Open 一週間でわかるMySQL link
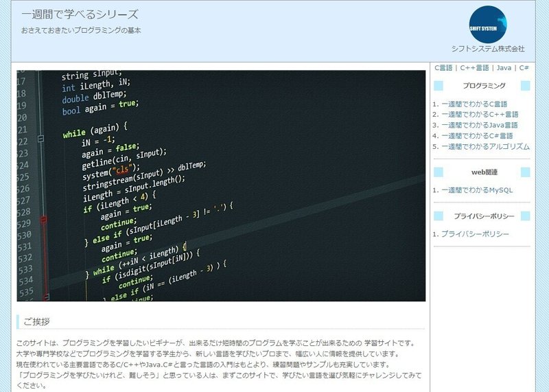 pos(476,190)
